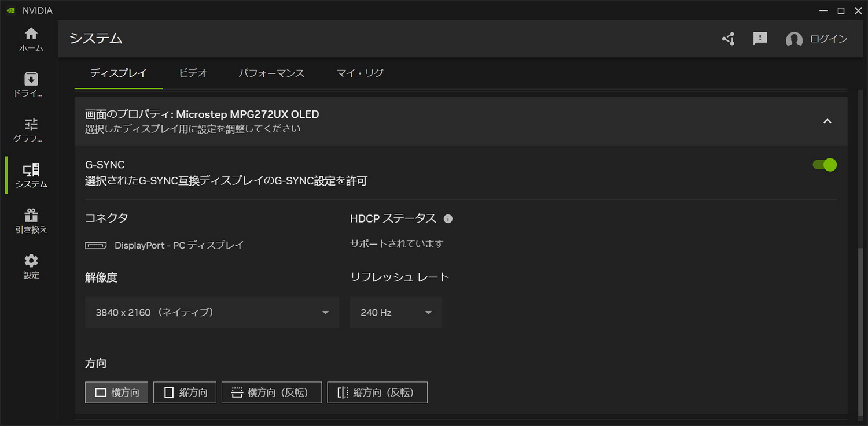Click the 選択したディスプレイ用に設定を調整してください subtitle

(193, 129)
